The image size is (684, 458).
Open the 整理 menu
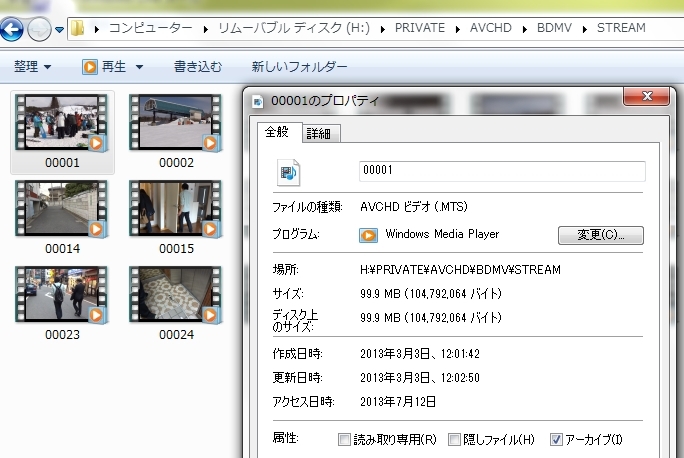click(32, 67)
